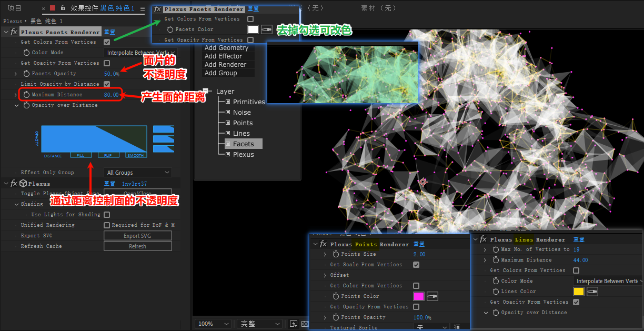644x331 pixels.
Task: Expand the Offset property
Action: (325, 275)
